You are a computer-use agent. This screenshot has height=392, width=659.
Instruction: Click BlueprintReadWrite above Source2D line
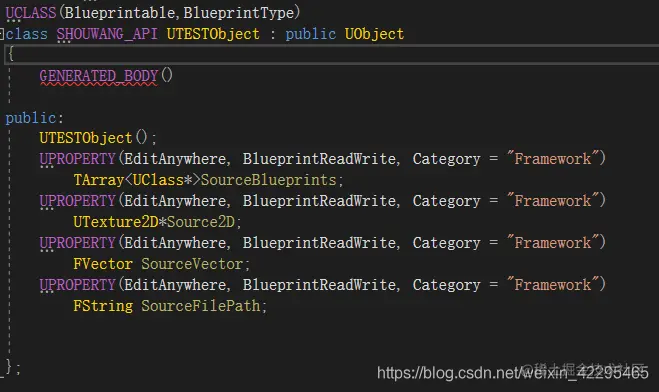click(319, 201)
